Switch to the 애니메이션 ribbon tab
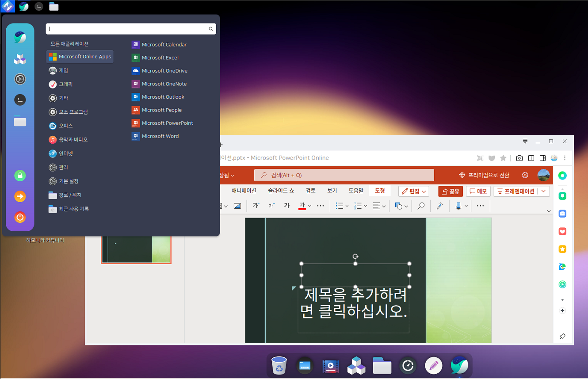Viewport: 588px width, 379px height. pos(243,191)
